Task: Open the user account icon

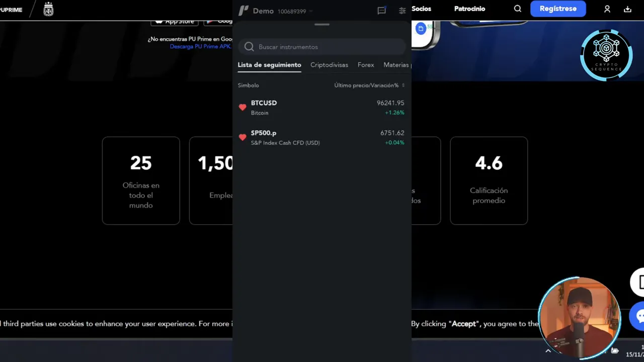Action: click(x=607, y=9)
